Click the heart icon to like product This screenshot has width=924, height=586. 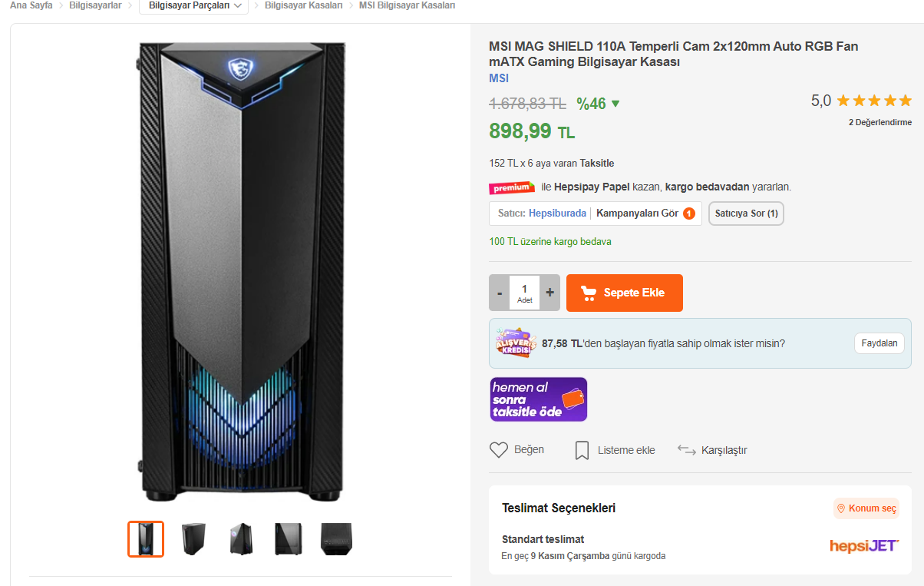pyautogui.click(x=499, y=450)
